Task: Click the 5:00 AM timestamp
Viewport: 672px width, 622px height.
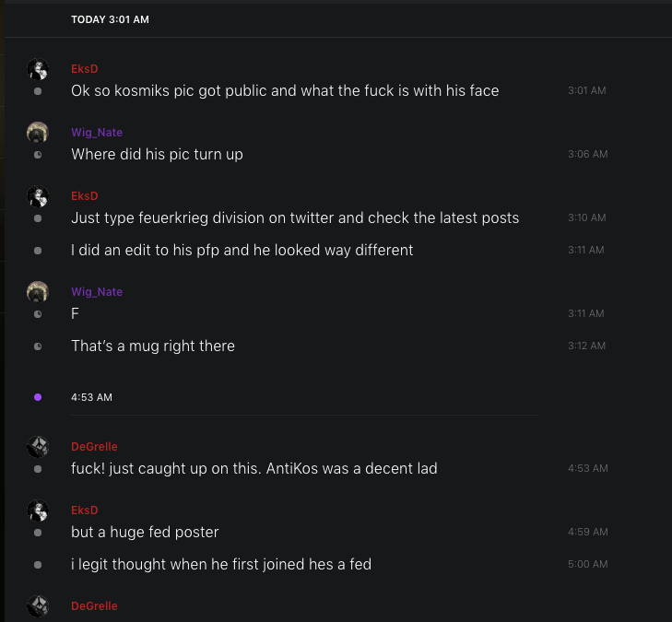Action: click(x=587, y=564)
